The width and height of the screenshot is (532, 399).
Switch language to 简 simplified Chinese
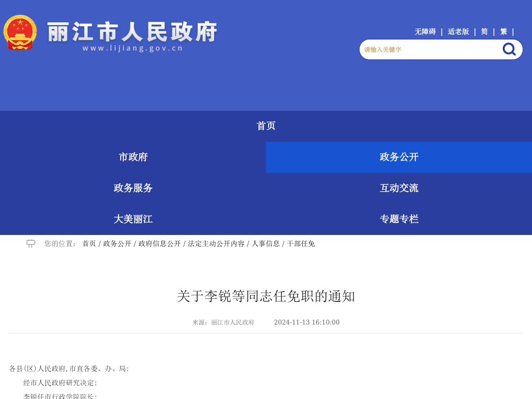click(484, 31)
